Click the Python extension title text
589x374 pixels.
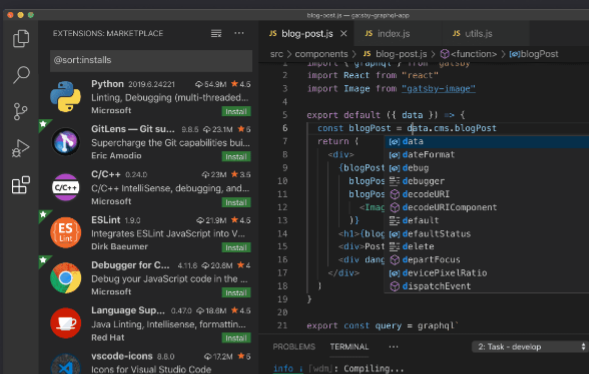[107, 84]
